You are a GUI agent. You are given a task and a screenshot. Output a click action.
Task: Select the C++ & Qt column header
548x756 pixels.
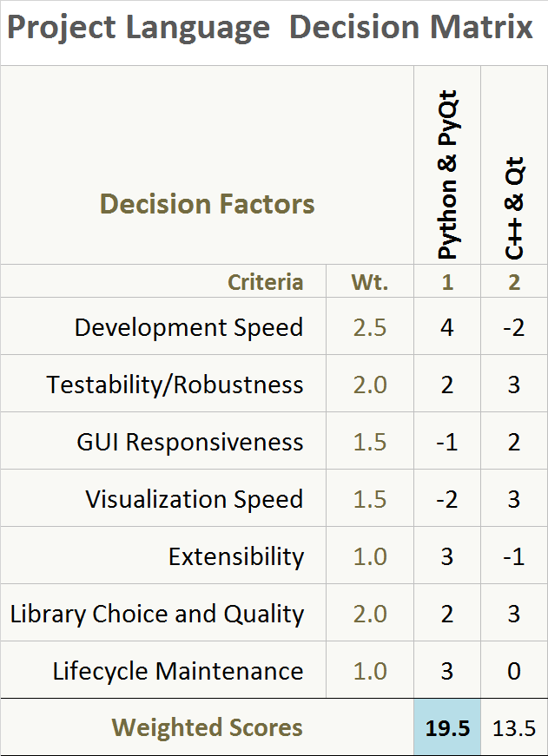[514, 208]
